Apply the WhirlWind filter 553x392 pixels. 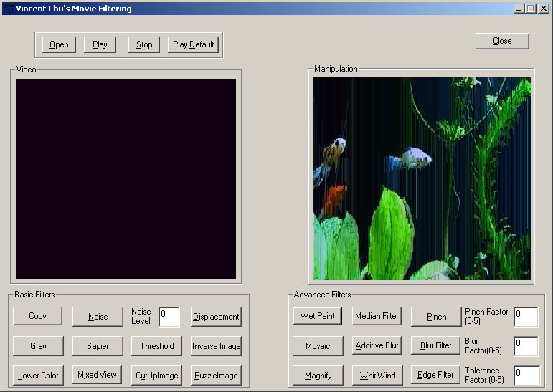[x=377, y=376]
